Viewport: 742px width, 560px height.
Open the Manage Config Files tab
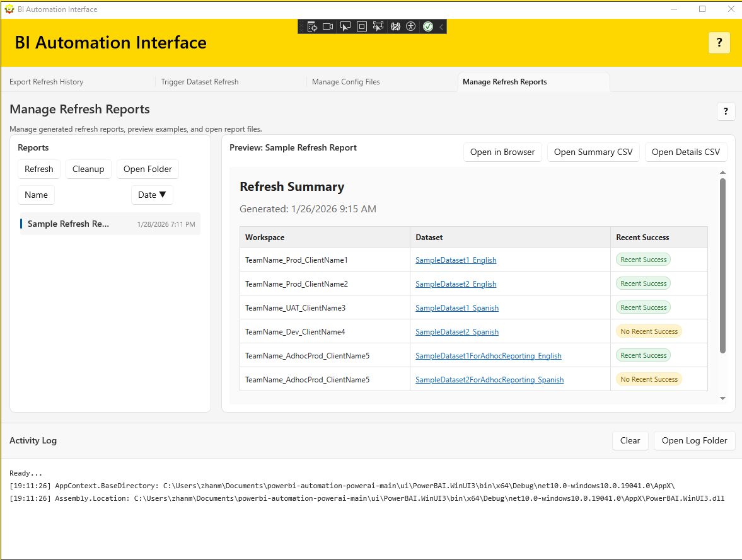click(345, 82)
